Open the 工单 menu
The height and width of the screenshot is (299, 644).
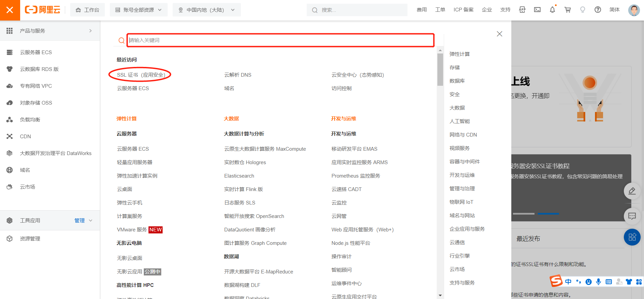click(x=440, y=10)
